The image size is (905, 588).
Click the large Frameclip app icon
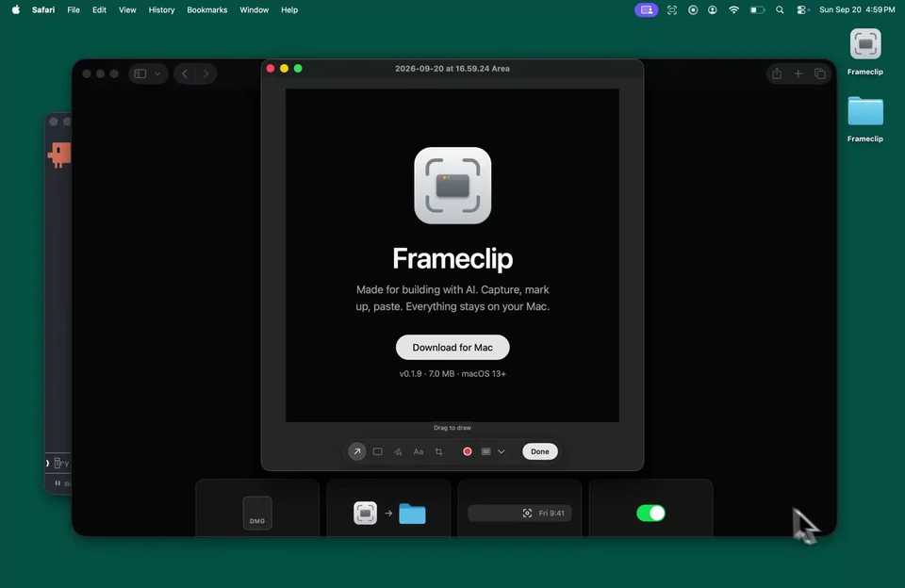pyautogui.click(x=452, y=186)
